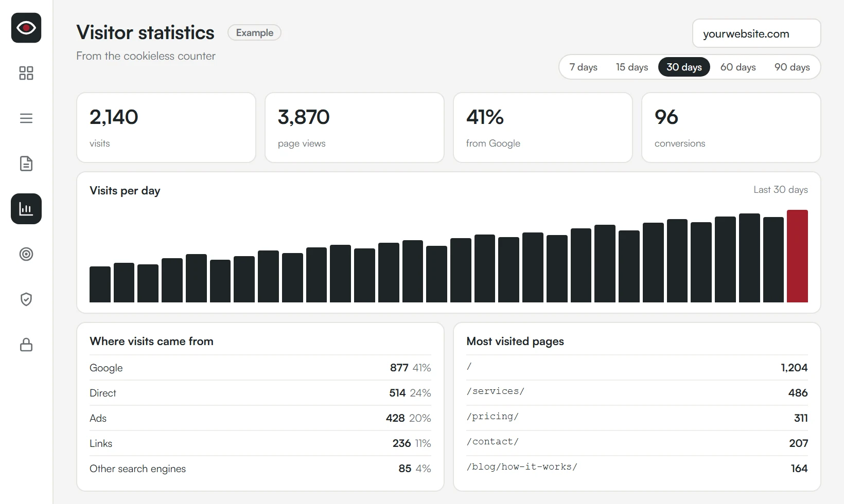The image size is (844, 504).
Task: Click the red latest-day bar
Action: (x=797, y=256)
